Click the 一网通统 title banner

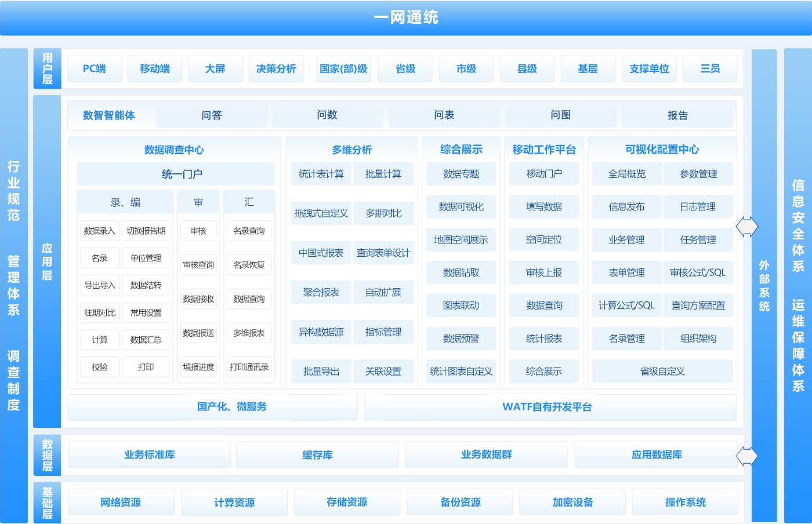point(406,18)
